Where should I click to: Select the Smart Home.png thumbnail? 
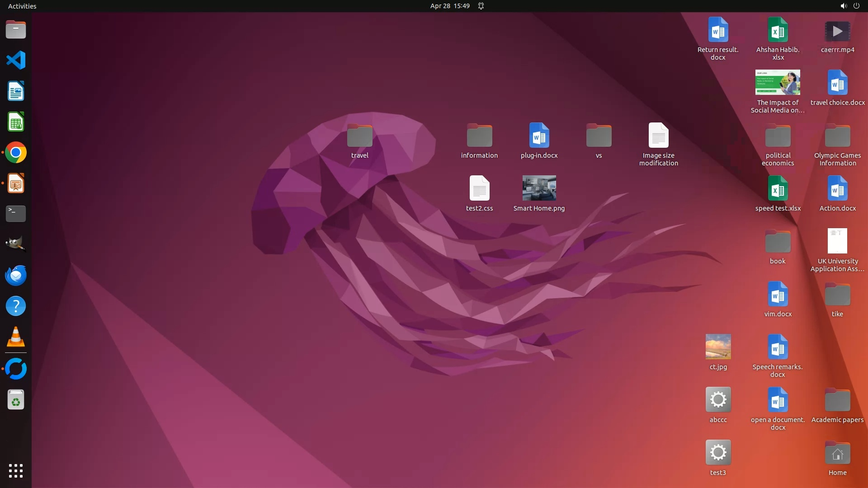(x=539, y=188)
